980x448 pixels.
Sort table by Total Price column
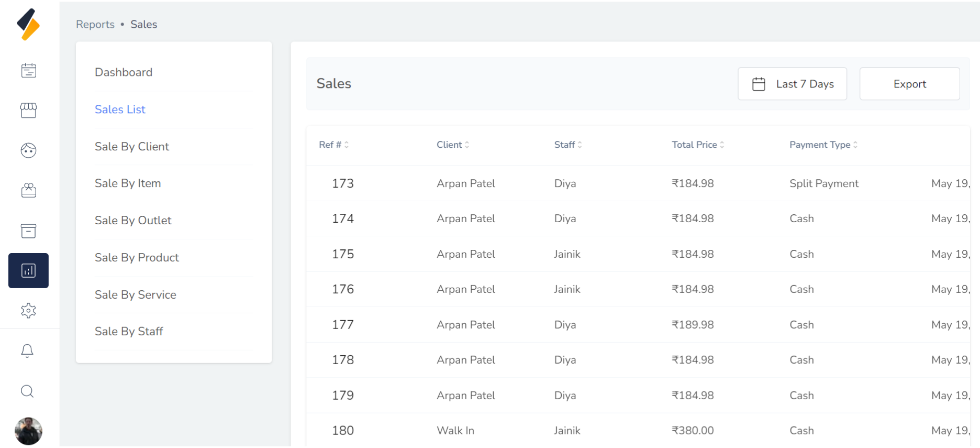698,145
